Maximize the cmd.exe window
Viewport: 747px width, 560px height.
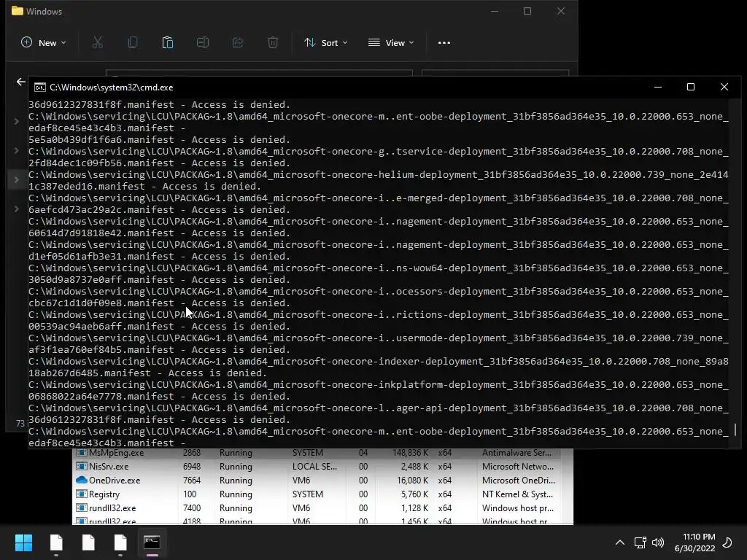(x=691, y=87)
